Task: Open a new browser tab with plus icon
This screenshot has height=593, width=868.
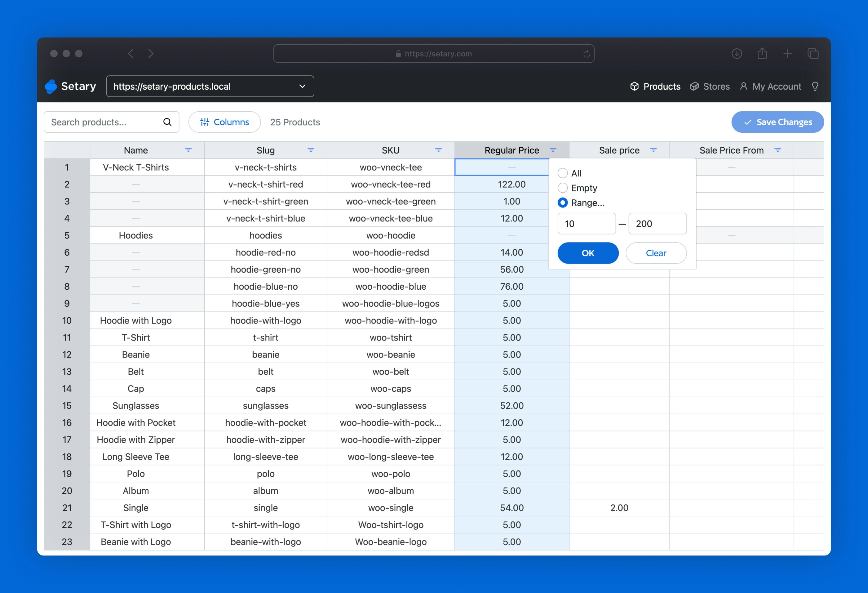Action: click(787, 54)
